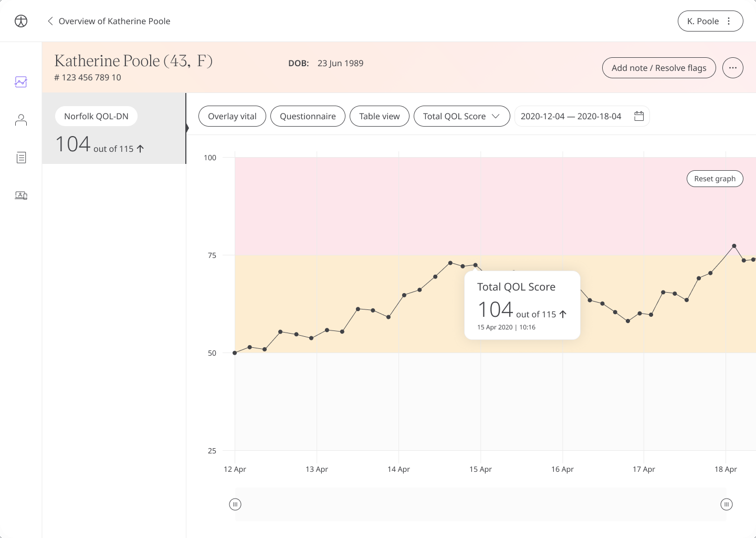Click the date range field
The height and width of the screenshot is (538, 756).
pyautogui.click(x=582, y=116)
